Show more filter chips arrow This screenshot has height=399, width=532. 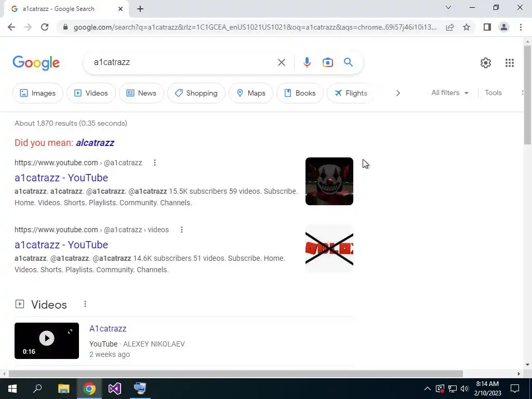[x=398, y=93]
